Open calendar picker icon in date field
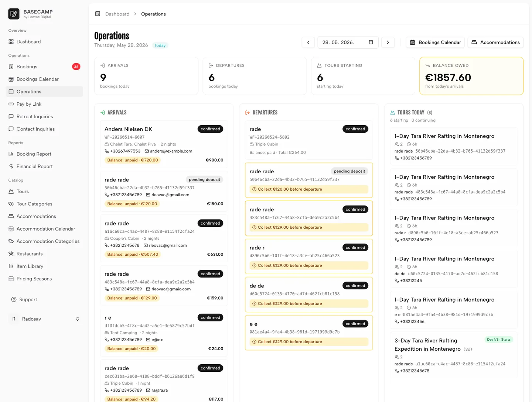This screenshot has width=532, height=402. point(371,42)
